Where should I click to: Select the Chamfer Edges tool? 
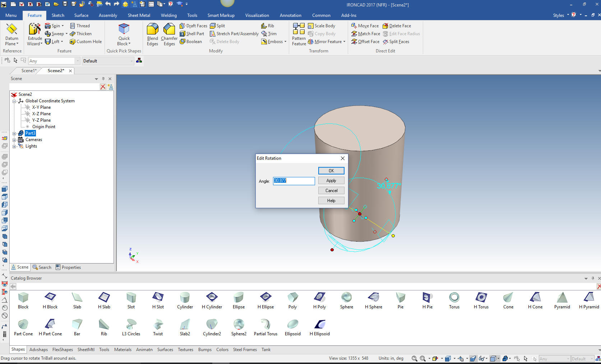[x=169, y=29]
